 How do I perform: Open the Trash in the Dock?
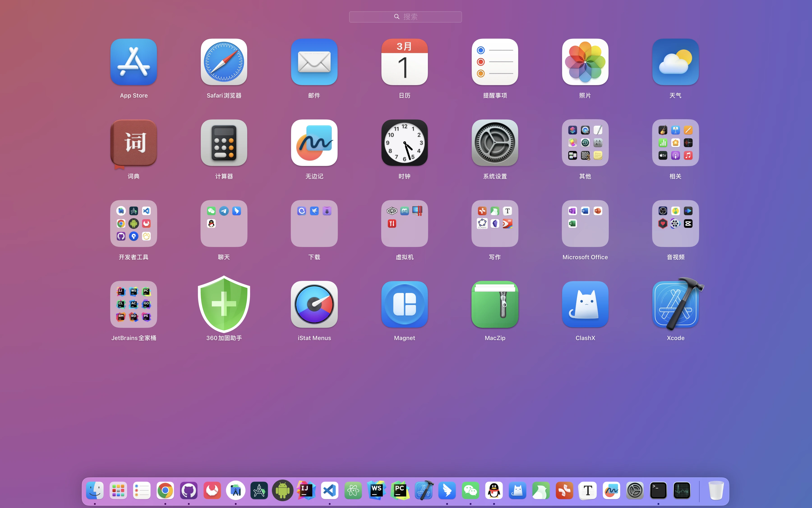pos(716,491)
